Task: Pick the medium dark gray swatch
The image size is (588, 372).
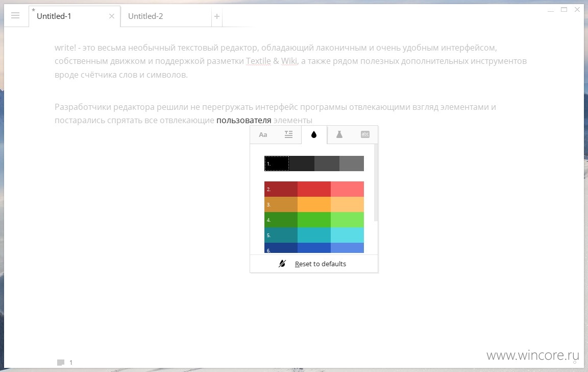Action: pyautogui.click(x=327, y=164)
